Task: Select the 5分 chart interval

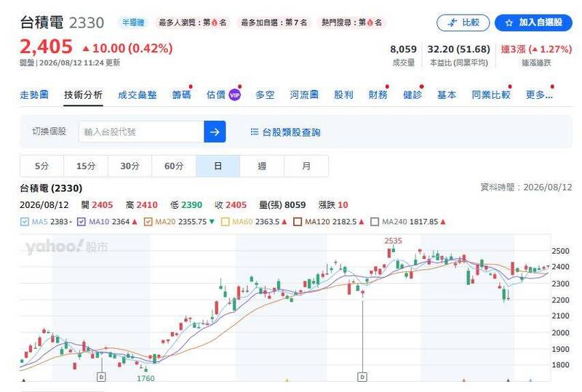Action: [42, 166]
